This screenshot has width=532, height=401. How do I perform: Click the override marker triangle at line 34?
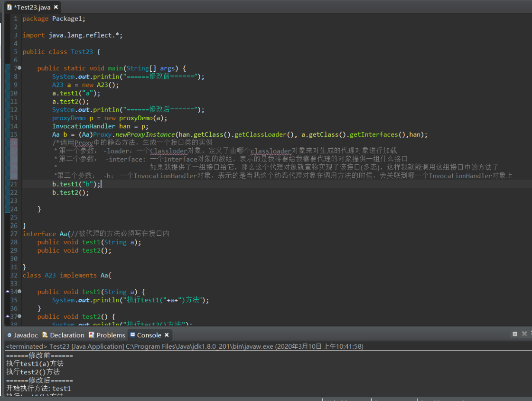(8, 292)
